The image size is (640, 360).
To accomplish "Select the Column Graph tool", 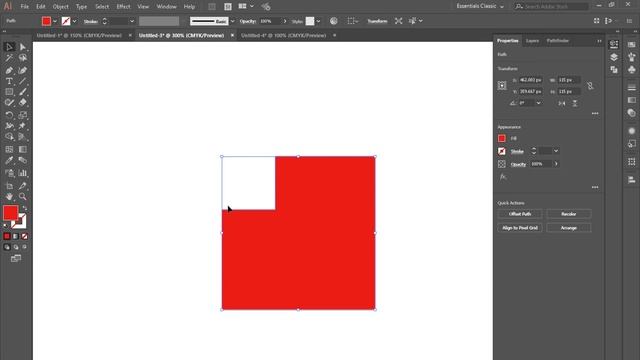I will click(23, 173).
